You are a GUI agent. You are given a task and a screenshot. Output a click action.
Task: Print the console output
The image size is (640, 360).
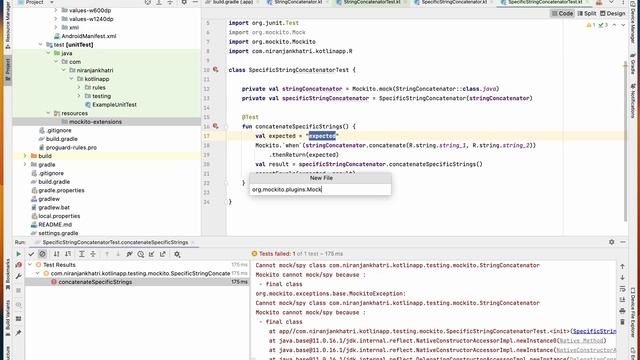622,311
